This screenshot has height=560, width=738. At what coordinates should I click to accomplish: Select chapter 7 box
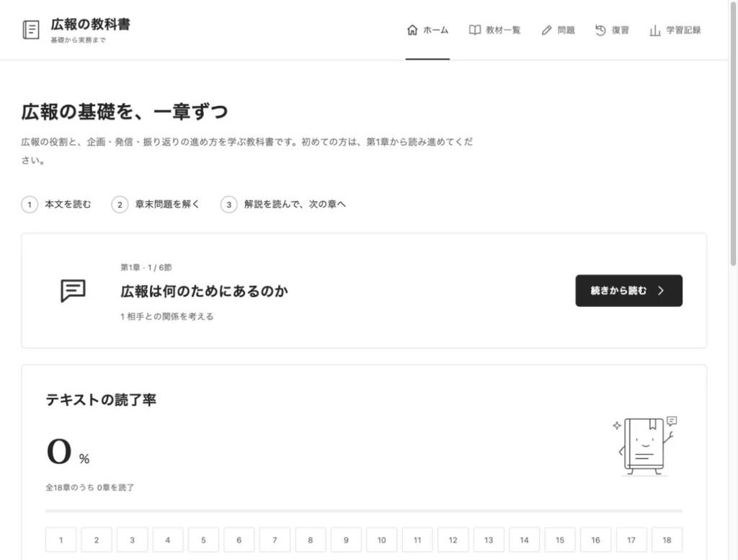click(275, 540)
